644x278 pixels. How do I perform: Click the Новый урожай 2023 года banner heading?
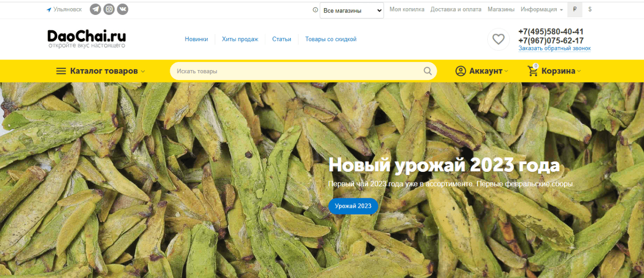coord(444,166)
